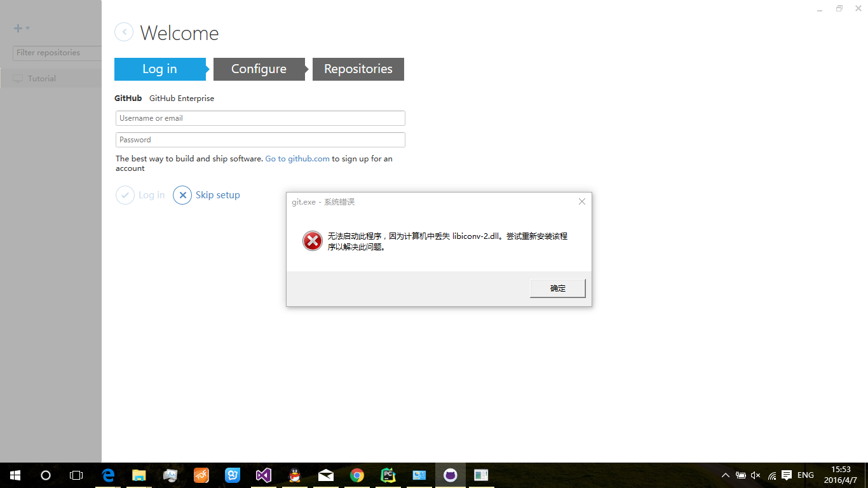The width and height of the screenshot is (868, 488).
Task: Switch to the Configure step tab
Action: [x=259, y=69]
